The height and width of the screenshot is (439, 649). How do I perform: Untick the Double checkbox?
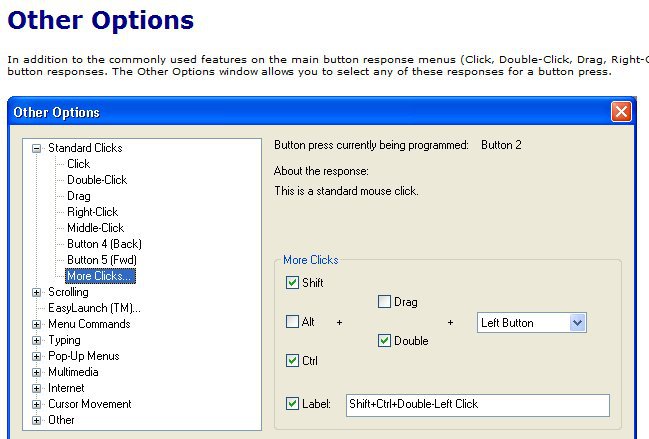pyautogui.click(x=384, y=341)
